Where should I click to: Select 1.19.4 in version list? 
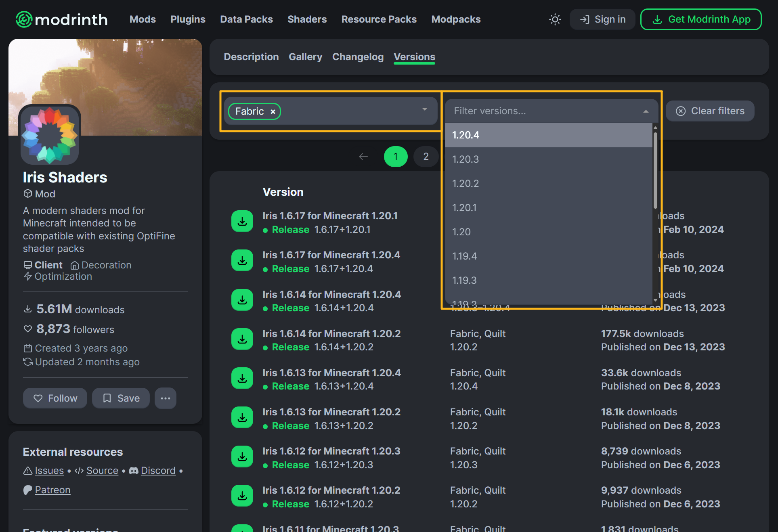548,256
